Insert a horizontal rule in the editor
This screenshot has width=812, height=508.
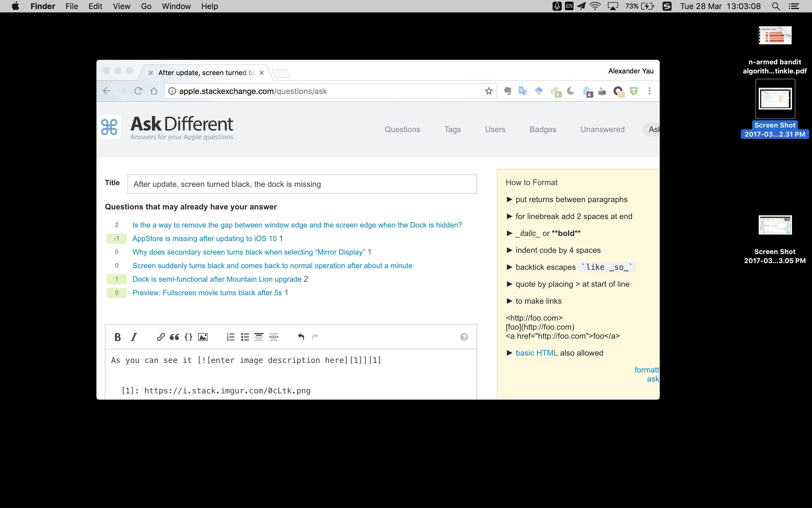tap(274, 337)
